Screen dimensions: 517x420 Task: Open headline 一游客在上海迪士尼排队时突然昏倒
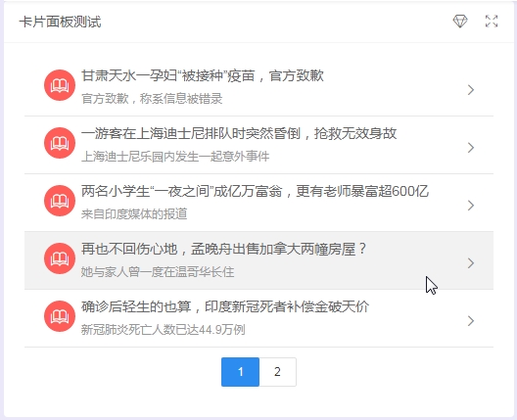pyautogui.click(x=239, y=133)
